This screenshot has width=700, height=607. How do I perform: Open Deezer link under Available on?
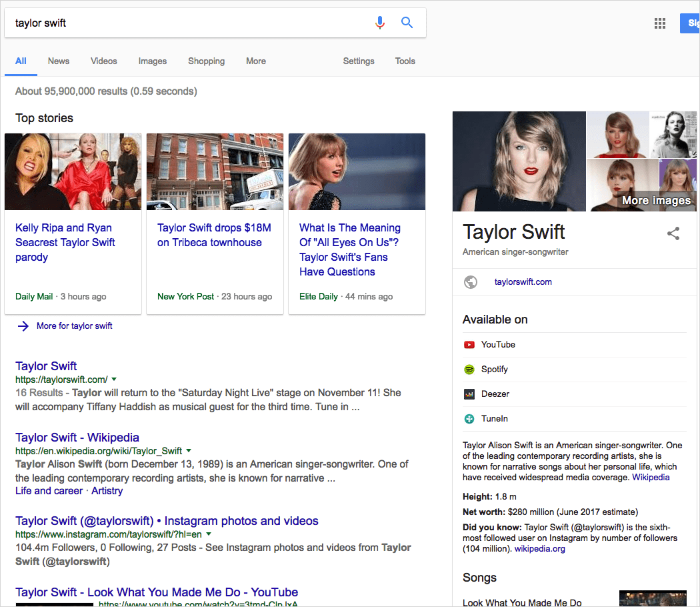pyautogui.click(x=495, y=394)
